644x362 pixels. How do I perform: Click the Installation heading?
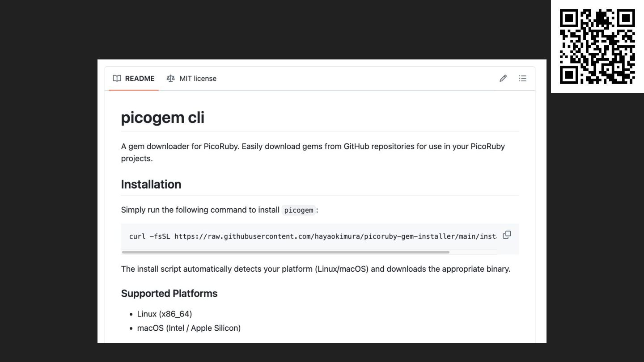coord(151,184)
